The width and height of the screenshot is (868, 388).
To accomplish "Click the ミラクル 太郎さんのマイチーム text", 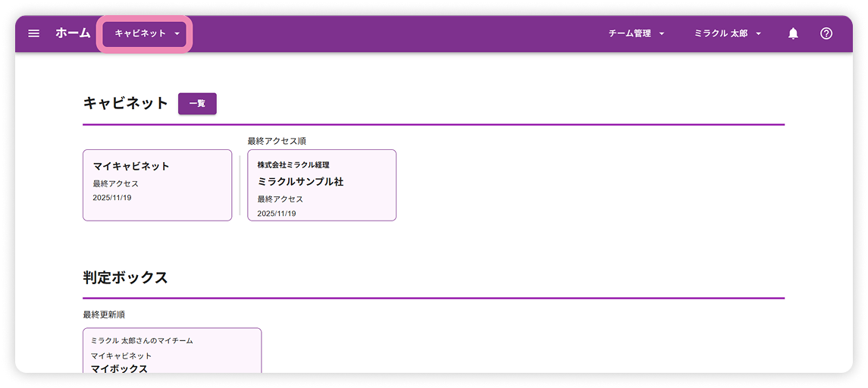I will point(142,341).
